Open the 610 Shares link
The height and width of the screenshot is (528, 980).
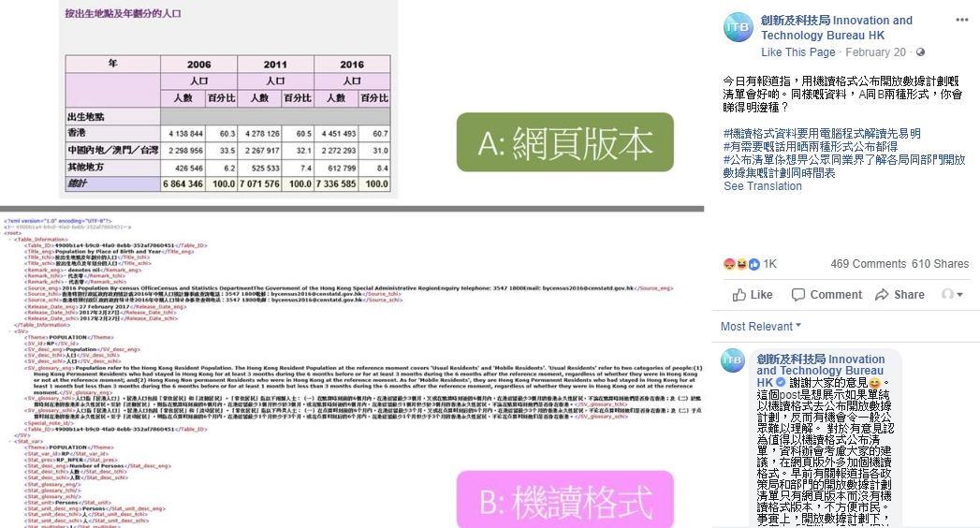tap(940, 264)
